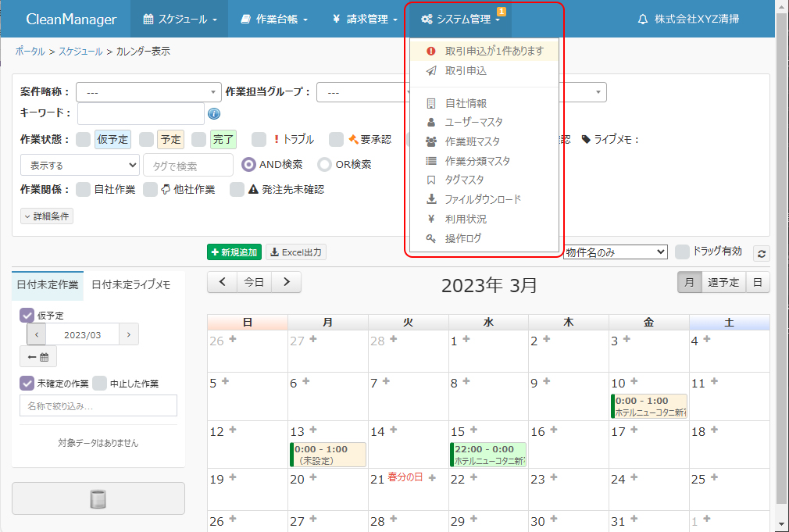
Task: Toggle the 仮予定 work status checkbox
Action: tap(84, 140)
